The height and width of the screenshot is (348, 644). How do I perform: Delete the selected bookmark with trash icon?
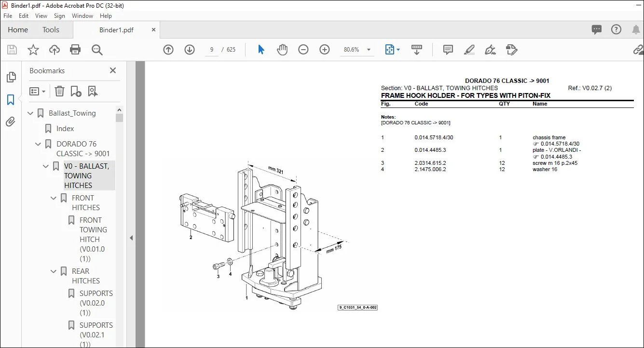[x=59, y=91]
